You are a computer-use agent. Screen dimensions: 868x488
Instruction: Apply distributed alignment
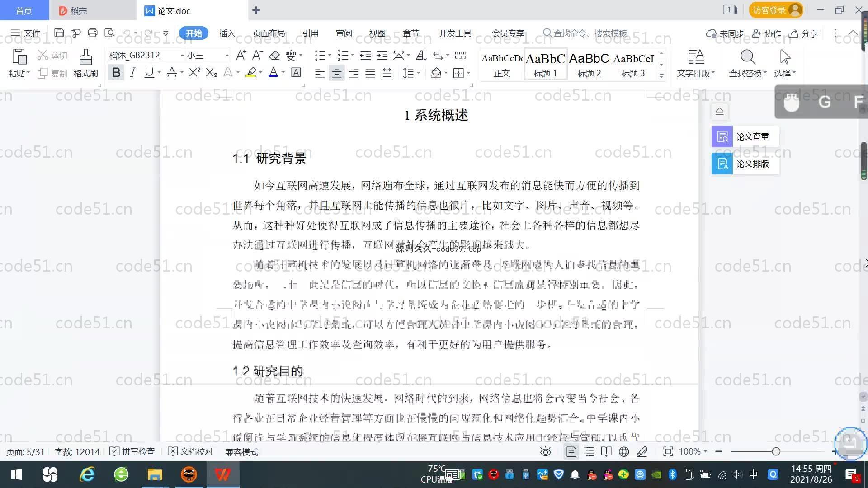click(387, 73)
